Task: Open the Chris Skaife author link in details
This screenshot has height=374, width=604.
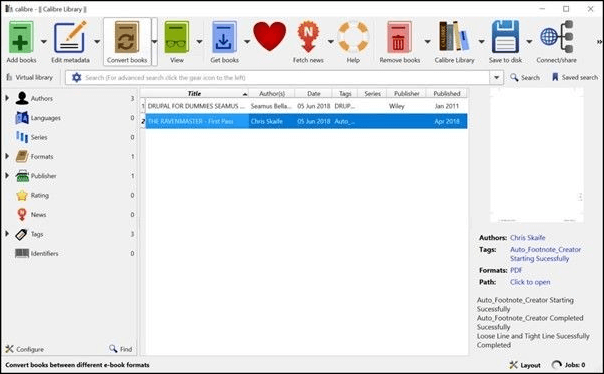Action: click(x=527, y=237)
